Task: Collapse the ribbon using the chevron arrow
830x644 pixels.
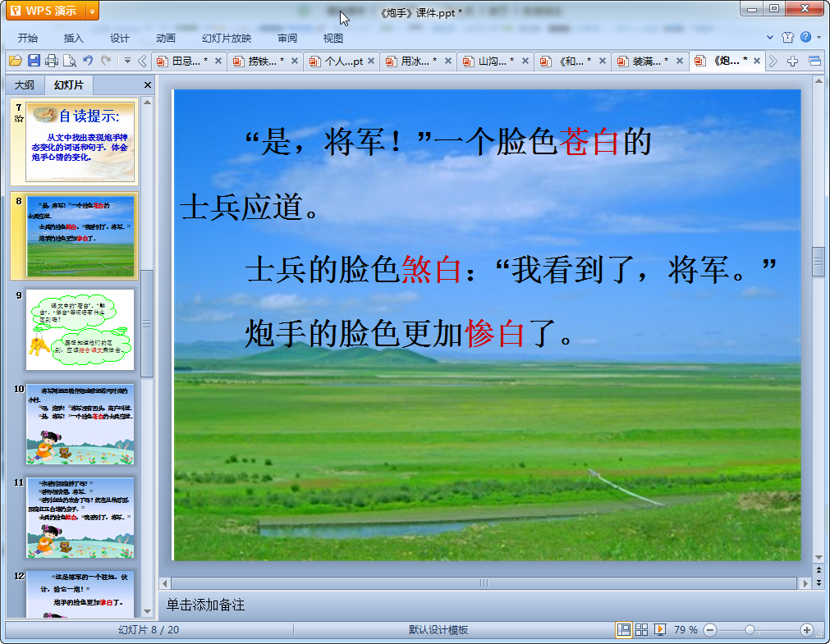Action: click(x=770, y=38)
